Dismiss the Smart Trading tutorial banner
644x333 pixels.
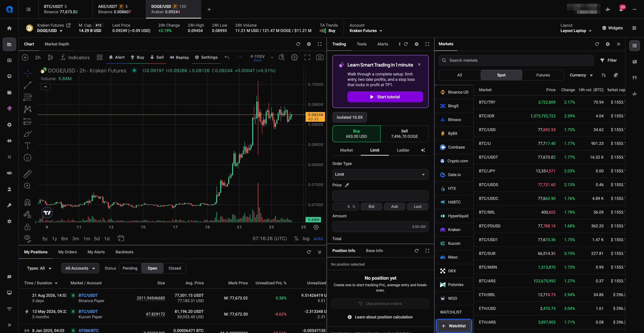click(419, 65)
